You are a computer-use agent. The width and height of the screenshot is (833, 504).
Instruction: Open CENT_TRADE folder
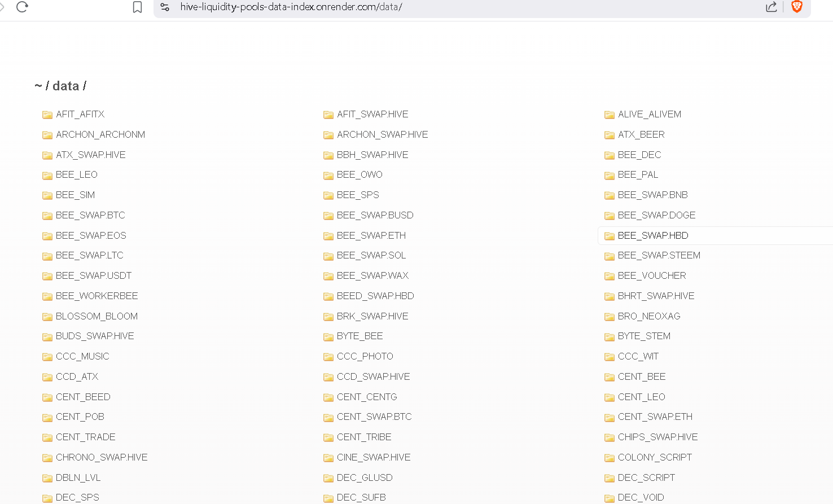[x=85, y=437]
